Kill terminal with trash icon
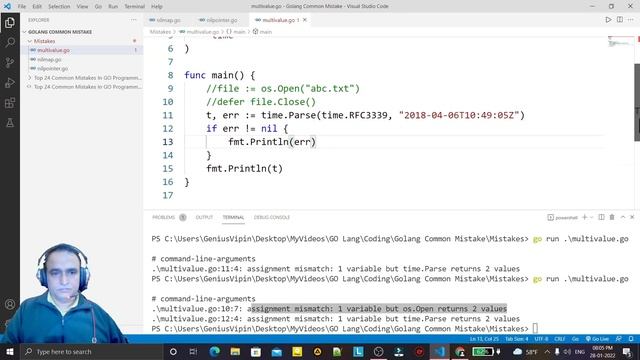The width and height of the screenshot is (640, 360). pos(612,217)
